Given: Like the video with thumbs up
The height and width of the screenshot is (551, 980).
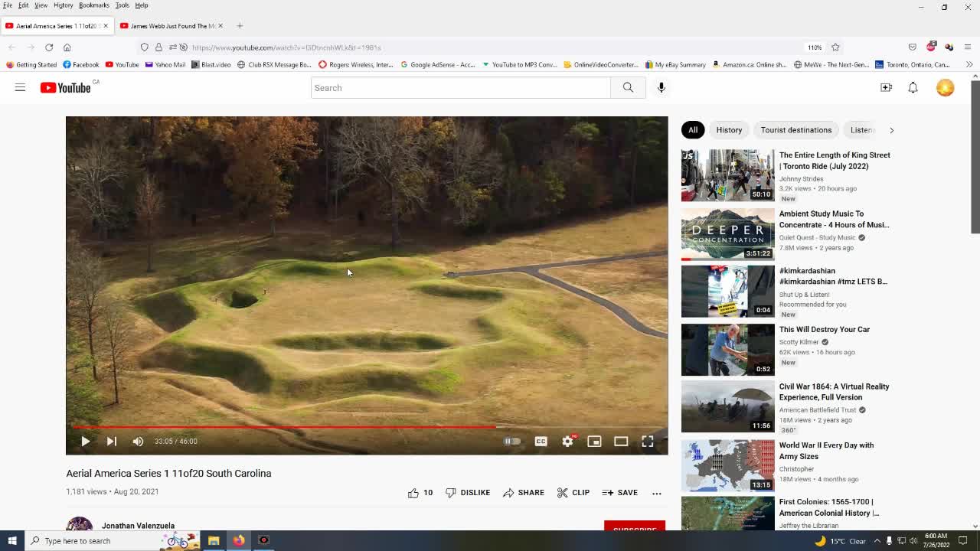Looking at the screenshot, I should [x=420, y=493].
